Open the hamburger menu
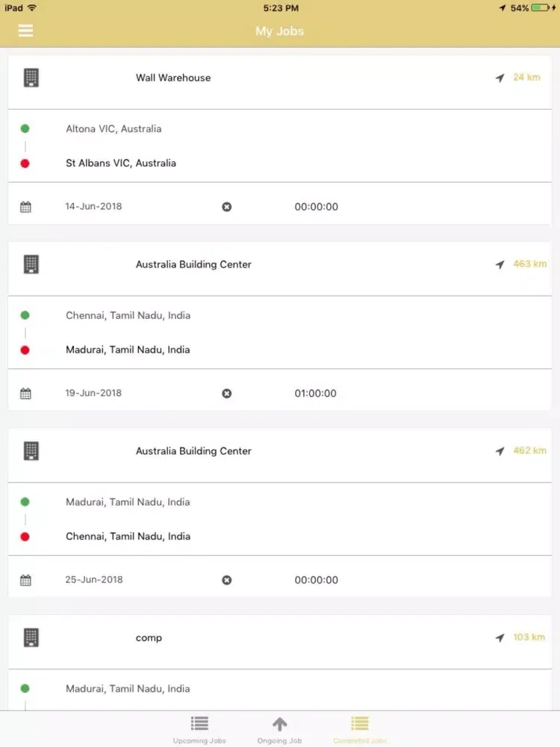 [x=25, y=31]
